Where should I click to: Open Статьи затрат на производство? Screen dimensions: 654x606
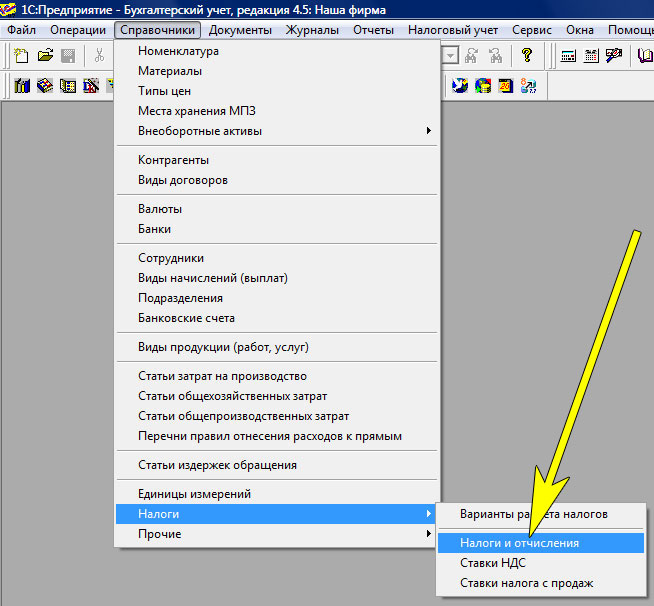pyautogui.click(x=277, y=376)
